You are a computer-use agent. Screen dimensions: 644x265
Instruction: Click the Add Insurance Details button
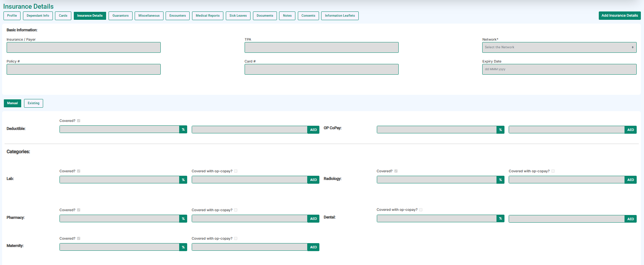pyautogui.click(x=620, y=16)
